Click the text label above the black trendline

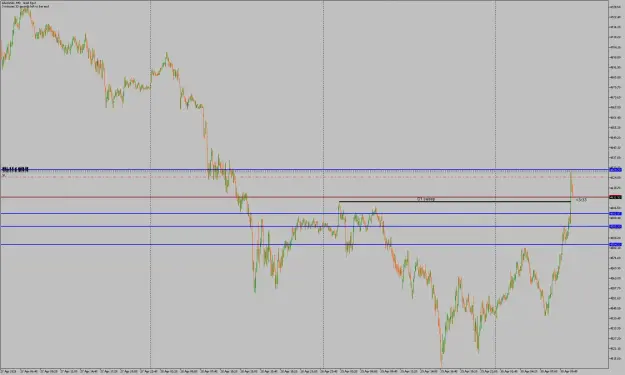coord(426,198)
